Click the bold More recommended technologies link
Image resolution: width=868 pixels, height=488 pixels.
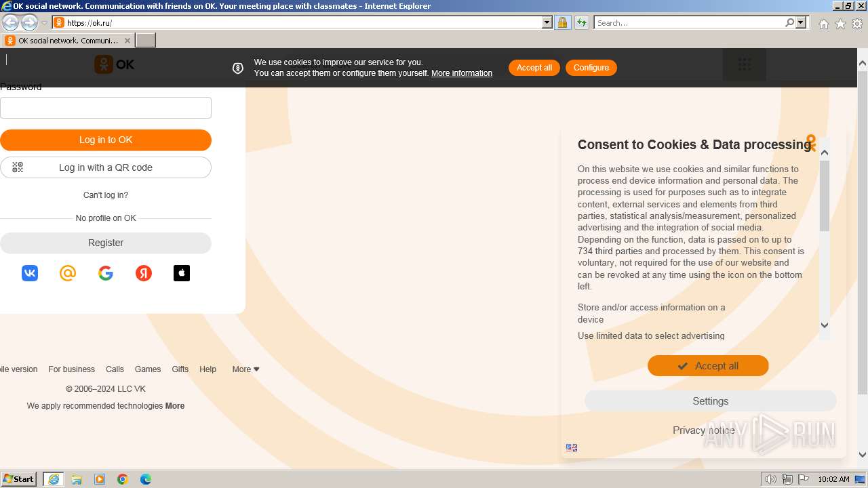[x=175, y=406]
